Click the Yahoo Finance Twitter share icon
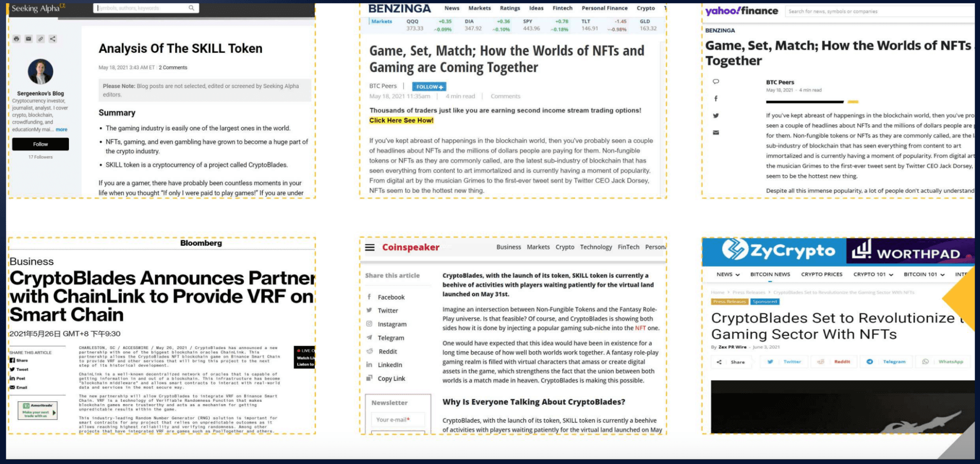Screen dimensions: 980x464 (x=716, y=115)
